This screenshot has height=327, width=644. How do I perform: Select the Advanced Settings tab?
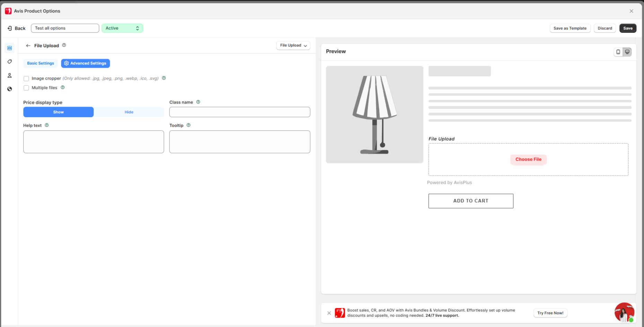pos(85,63)
